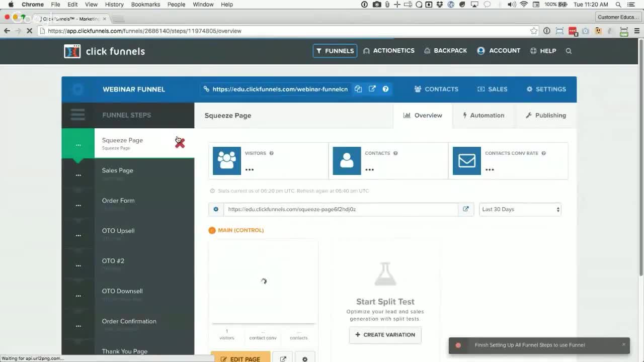Open the Account navigation menu
This screenshot has height=362, width=644.
(x=499, y=51)
